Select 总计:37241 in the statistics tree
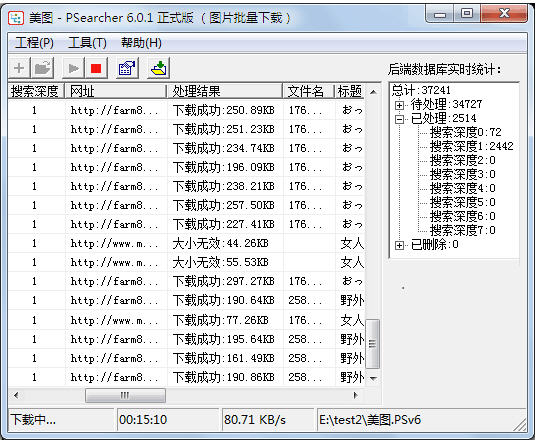536x440 pixels. 421,90
